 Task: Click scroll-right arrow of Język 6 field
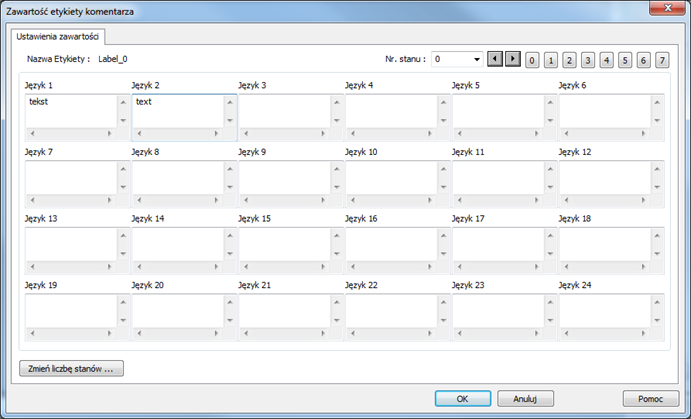pos(643,133)
